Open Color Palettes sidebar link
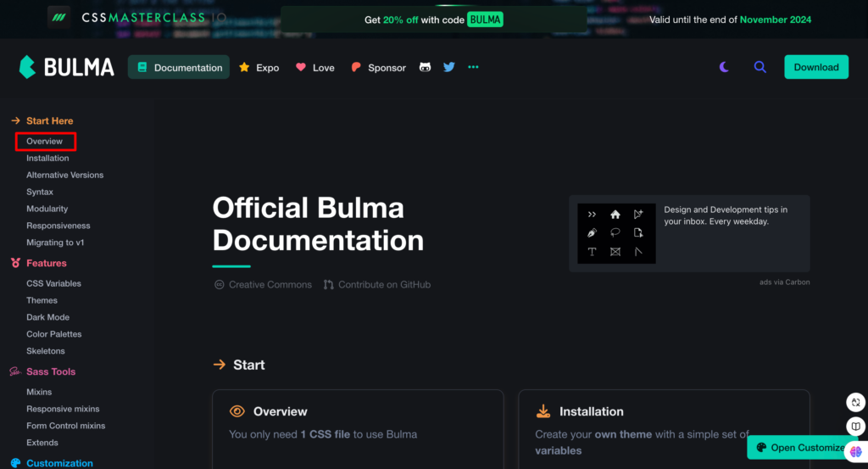Screen dimensions: 868x469 (x=54, y=334)
